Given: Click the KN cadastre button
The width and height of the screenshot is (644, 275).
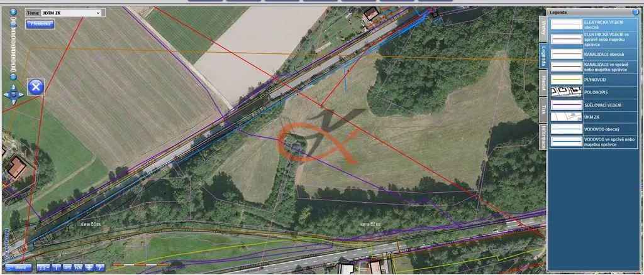Looking at the screenshot, I should (x=78, y=267).
